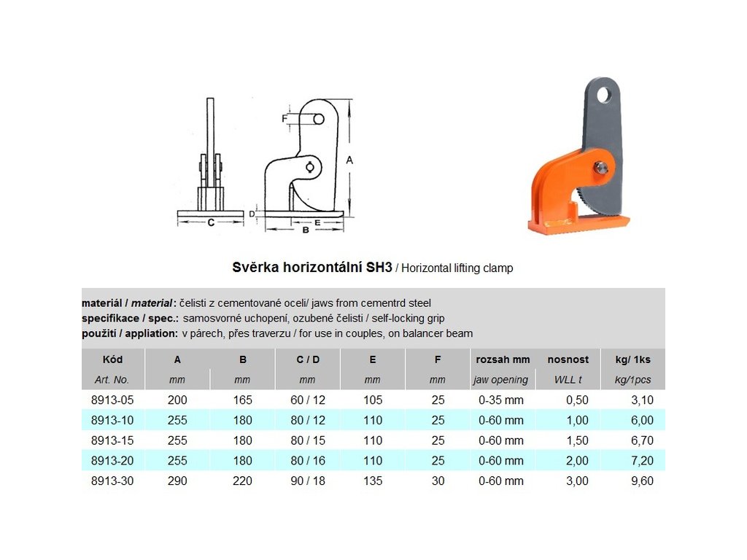This screenshot has height=560, width=747.
Task: Click the 'specifikace / spec.' description line
Action: coord(263,318)
